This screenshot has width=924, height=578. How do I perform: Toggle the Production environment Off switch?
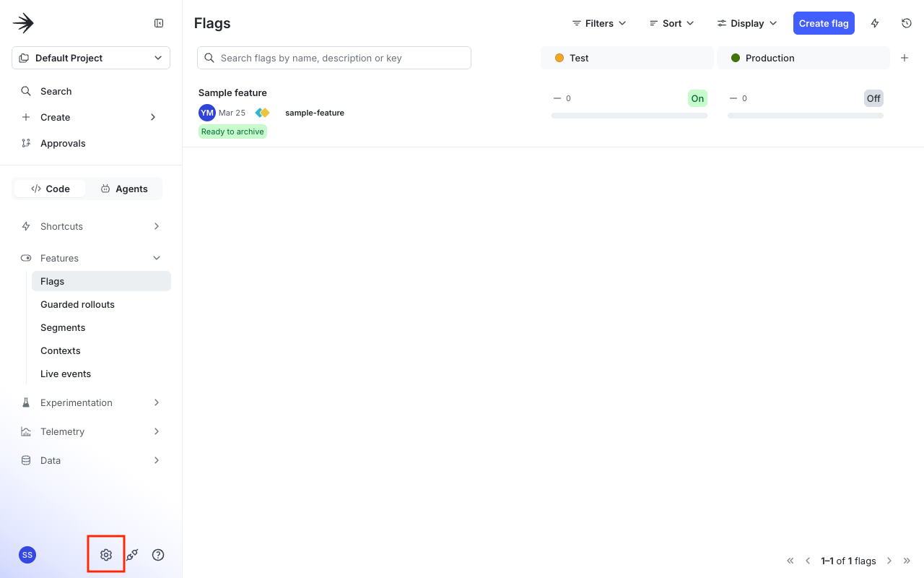(873, 98)
